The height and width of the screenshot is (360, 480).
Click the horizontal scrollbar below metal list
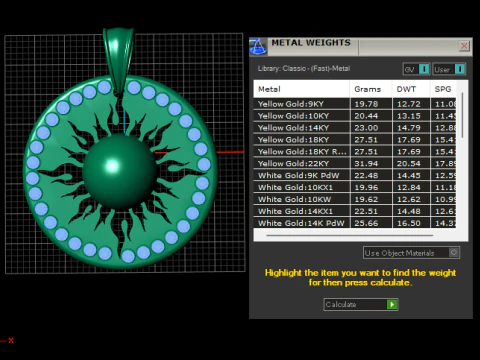click(x=350, y=235)
